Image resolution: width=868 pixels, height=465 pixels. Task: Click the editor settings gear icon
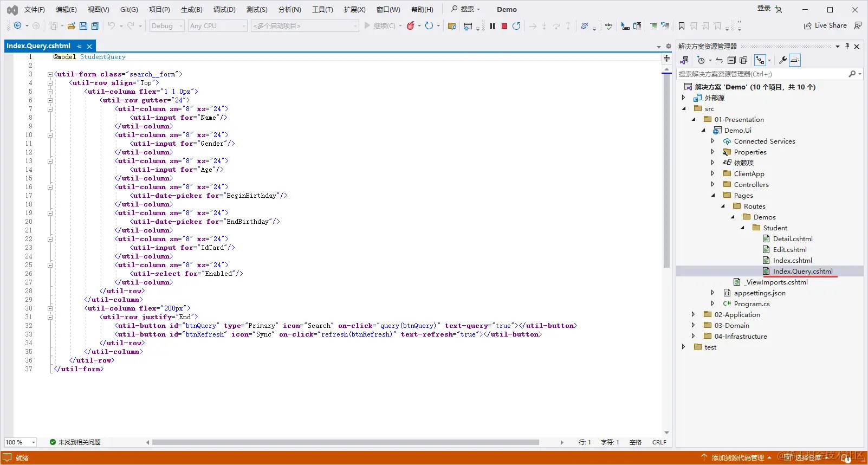[669, 46]
